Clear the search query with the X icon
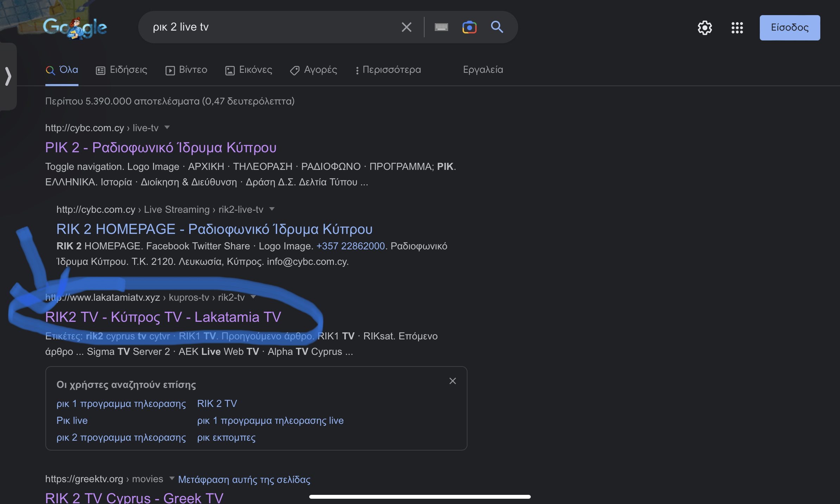Screen dimensions: 840x504 [x=407, y=27]
